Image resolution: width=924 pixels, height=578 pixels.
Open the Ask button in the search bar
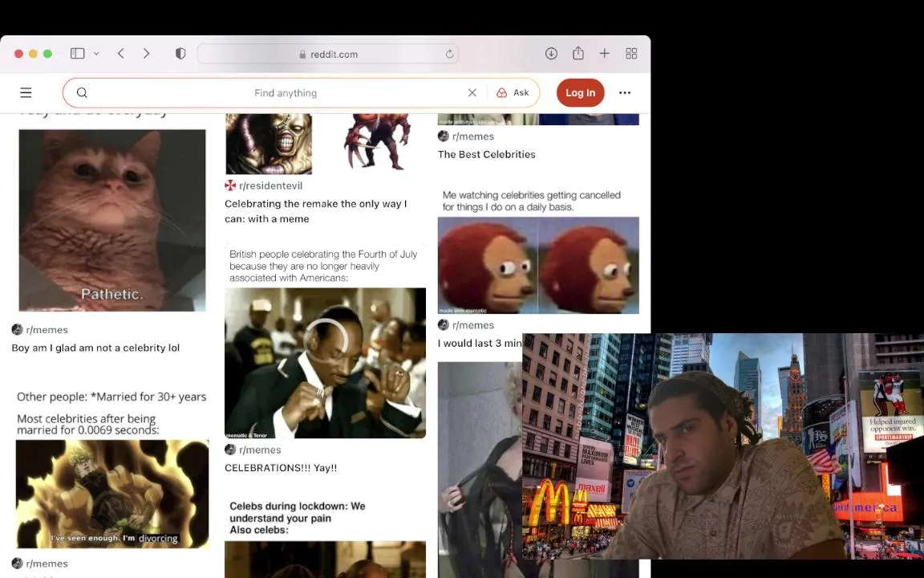(513, 92)
